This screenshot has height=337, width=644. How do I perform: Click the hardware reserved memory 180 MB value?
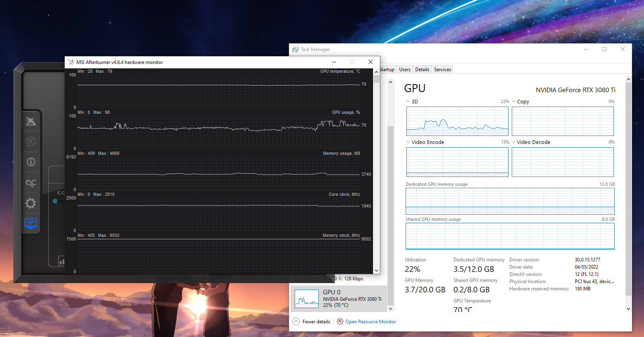tap(582, 289)
